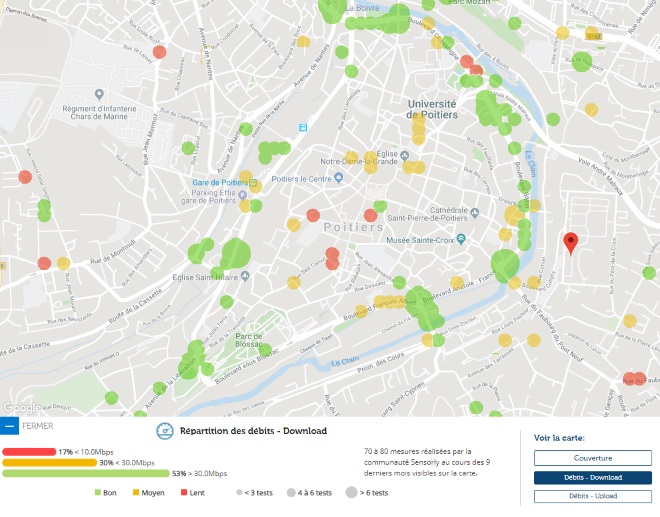Click the speedometer icon beside Répartition des débits
The image size is (660, 517).
(165, 431)
